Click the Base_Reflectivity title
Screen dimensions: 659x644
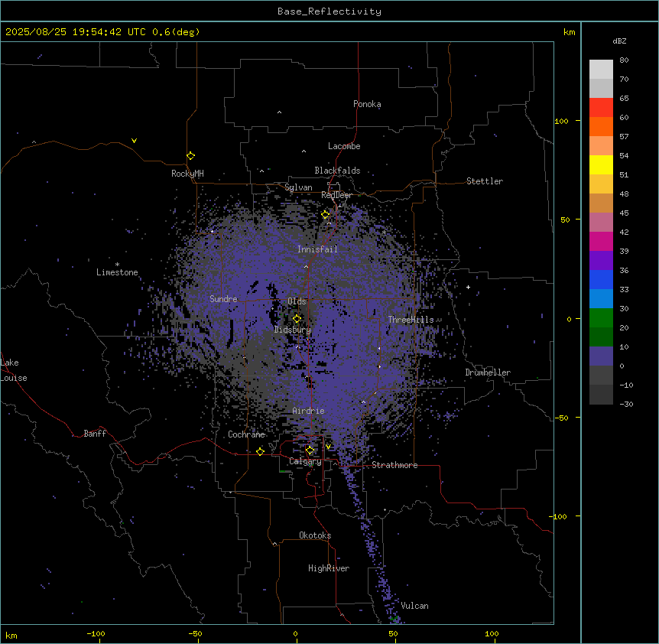329,11
